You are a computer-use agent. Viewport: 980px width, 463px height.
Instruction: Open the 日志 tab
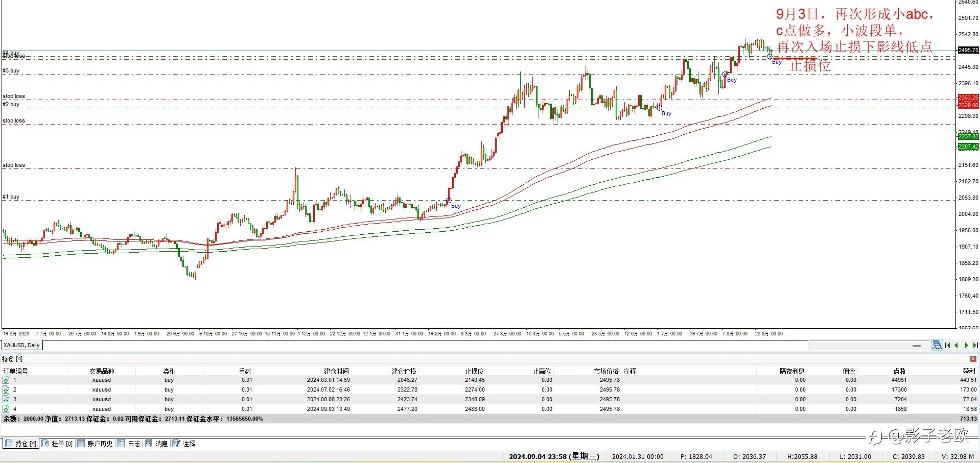tap(129, 444)
